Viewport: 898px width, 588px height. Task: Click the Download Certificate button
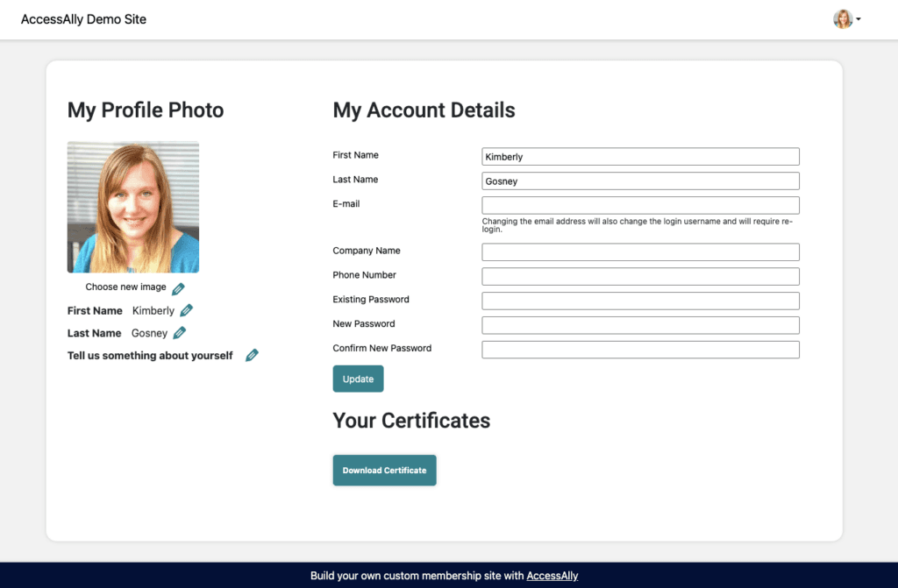(x=384, y=471)
